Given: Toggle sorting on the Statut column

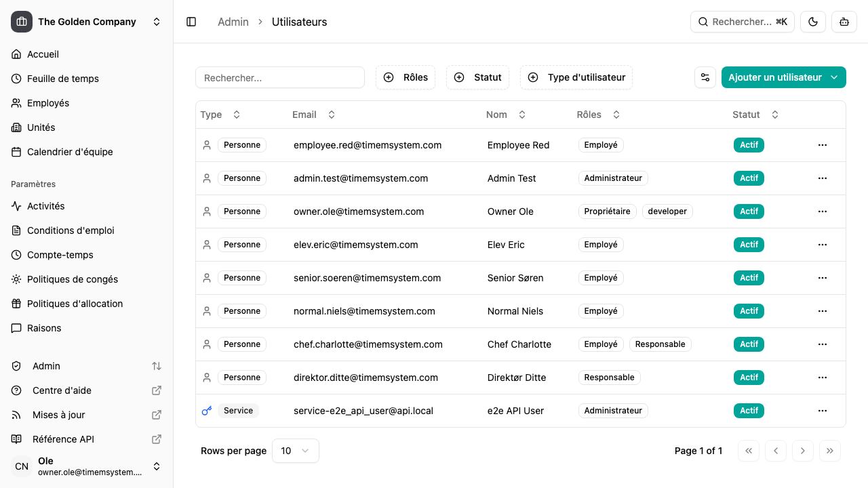Looking at the screenshot, I should 774,114.
